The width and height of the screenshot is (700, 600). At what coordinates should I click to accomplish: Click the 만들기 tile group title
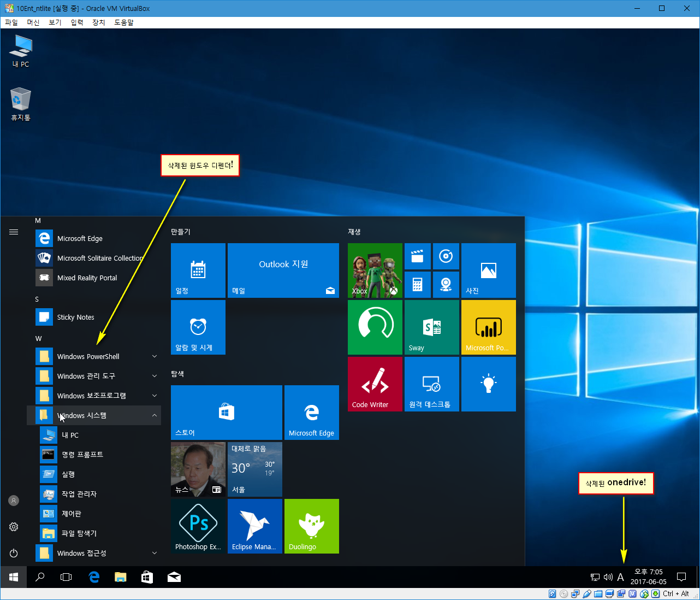click(x=180, y=232)
